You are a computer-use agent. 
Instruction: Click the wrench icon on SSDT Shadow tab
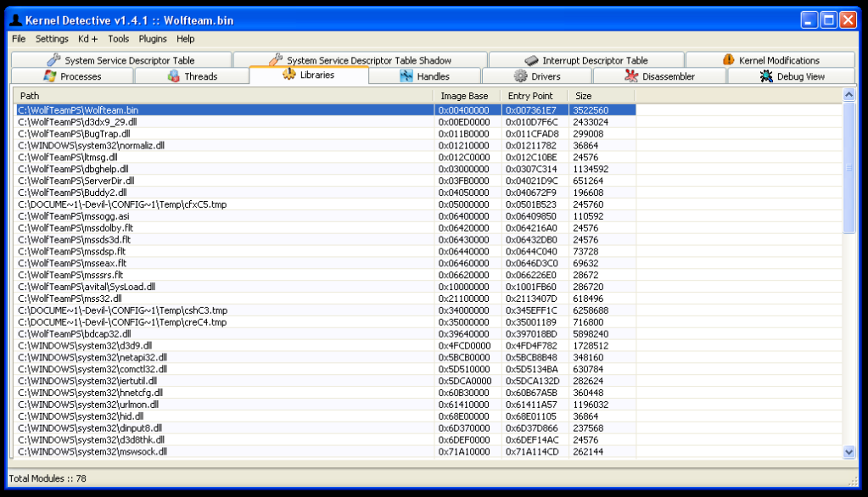coord(275,60)
